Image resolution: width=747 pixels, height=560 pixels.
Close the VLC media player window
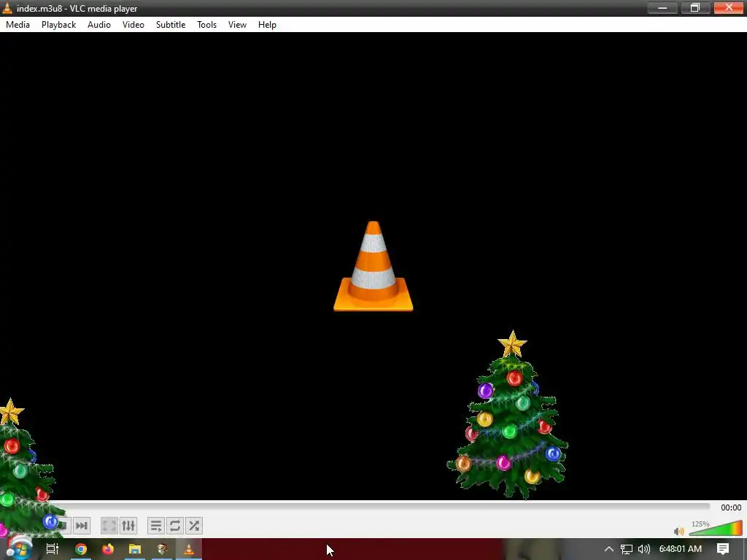tap(729, 7)
